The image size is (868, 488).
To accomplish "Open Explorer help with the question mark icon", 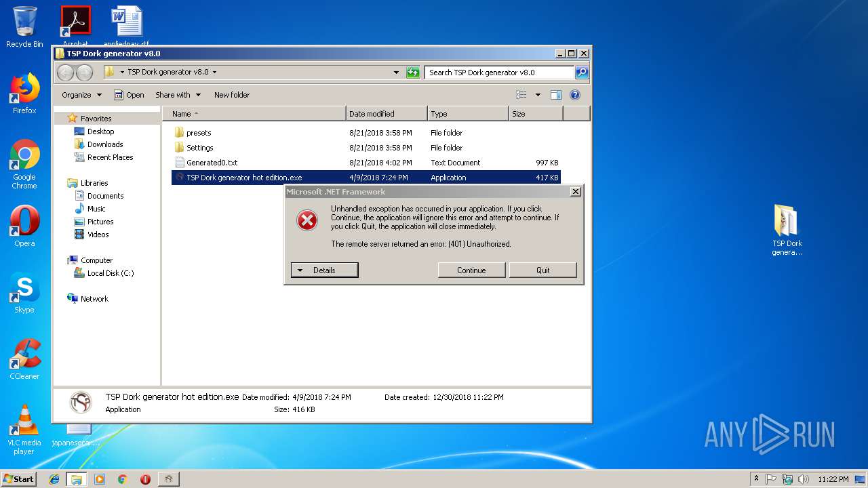I will click(x=575, y=95).
